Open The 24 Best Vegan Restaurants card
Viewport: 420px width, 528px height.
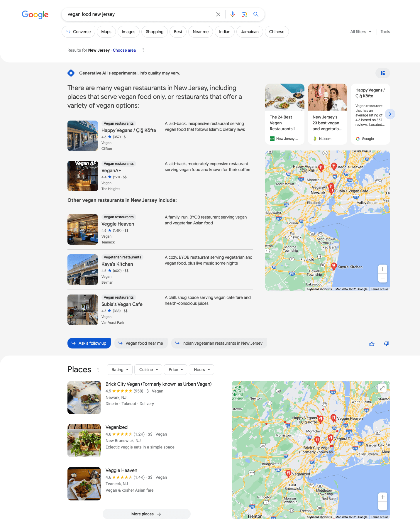(x=285, y=114)
